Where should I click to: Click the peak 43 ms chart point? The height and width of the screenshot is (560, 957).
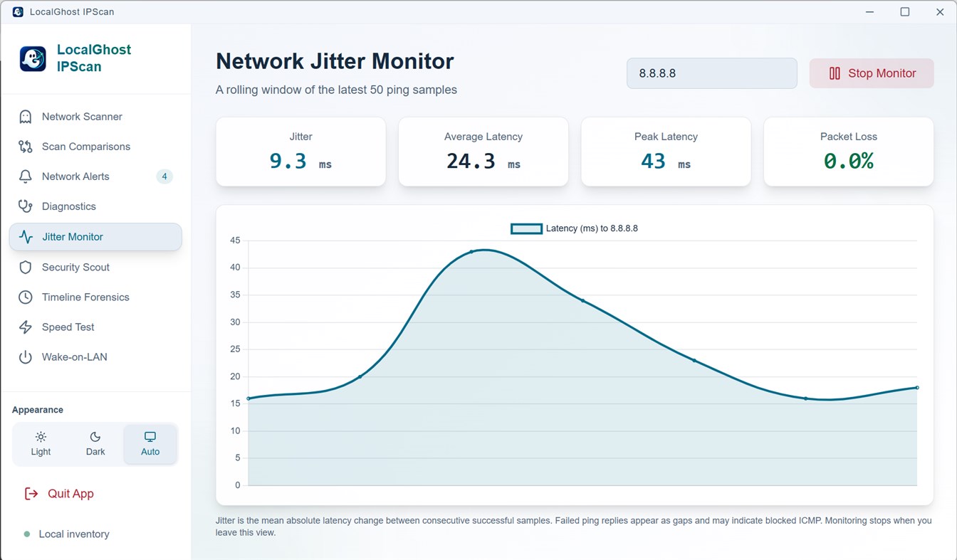[x=471, y=251]
